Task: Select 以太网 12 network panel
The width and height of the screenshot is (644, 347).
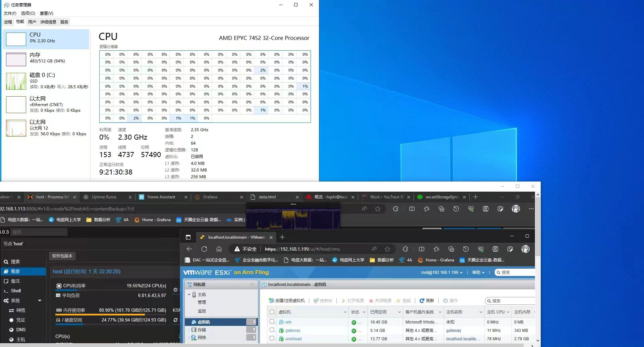Action: point(46,128)
